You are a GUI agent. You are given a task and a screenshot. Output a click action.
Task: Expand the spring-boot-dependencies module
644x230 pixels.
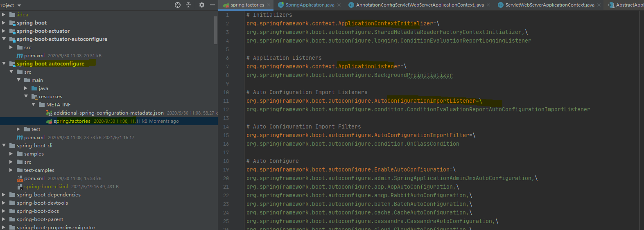click(x=4, y=194)
